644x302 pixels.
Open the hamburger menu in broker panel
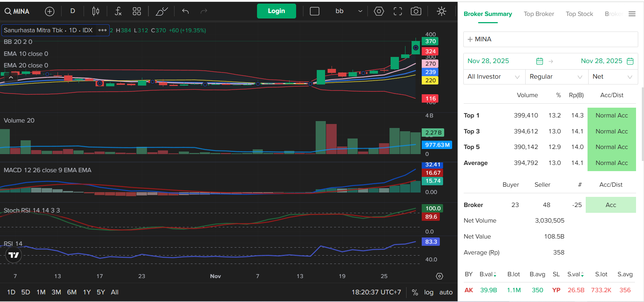(632, 14)
